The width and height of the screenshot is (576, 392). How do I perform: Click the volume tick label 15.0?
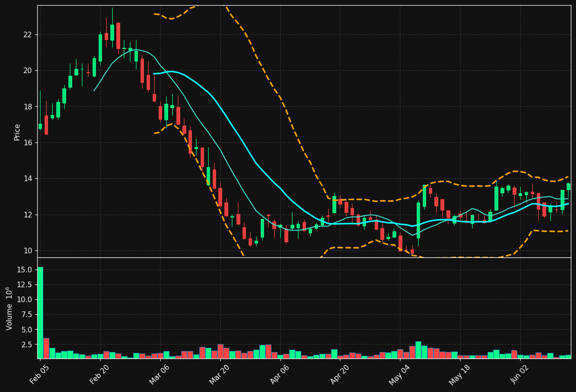tap(25, 270)
